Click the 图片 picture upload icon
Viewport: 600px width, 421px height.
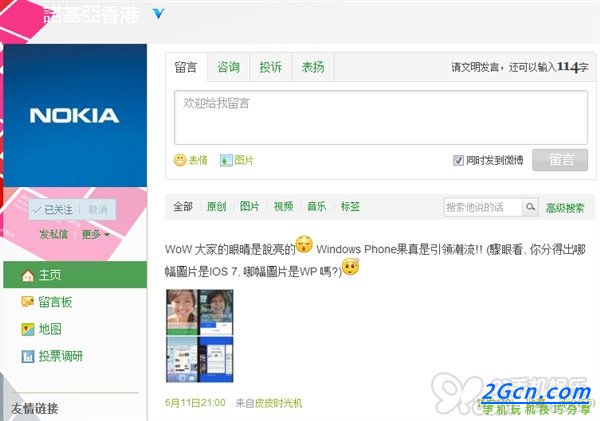[226, 160]
